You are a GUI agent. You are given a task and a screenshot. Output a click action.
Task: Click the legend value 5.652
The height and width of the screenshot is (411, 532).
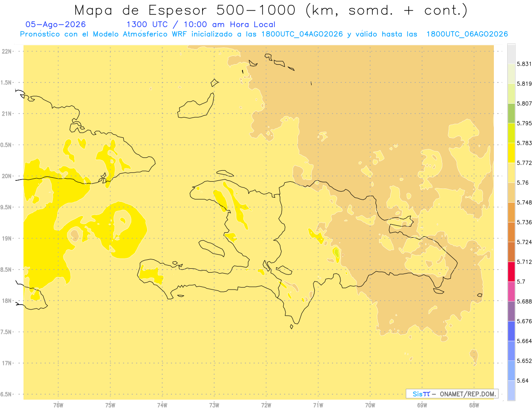(x=524, y=361)
